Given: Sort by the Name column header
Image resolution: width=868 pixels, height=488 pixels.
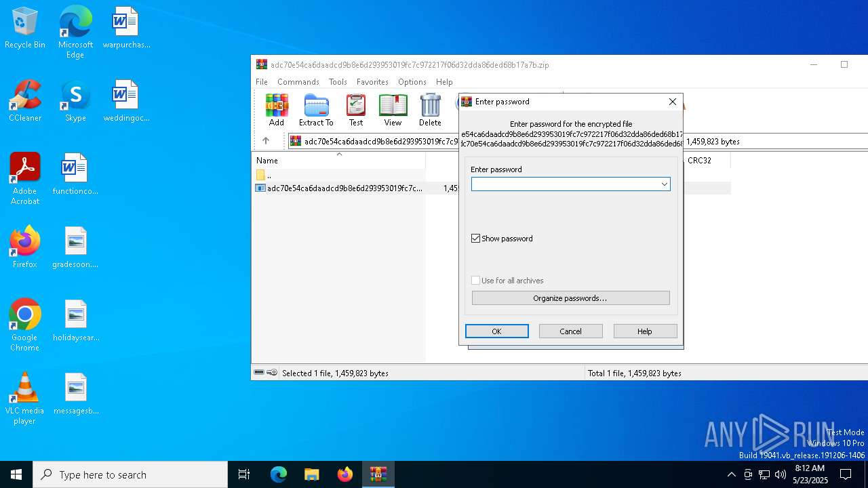Looking at the screenshot, I should pyautogui.click(x=339, y=161).
